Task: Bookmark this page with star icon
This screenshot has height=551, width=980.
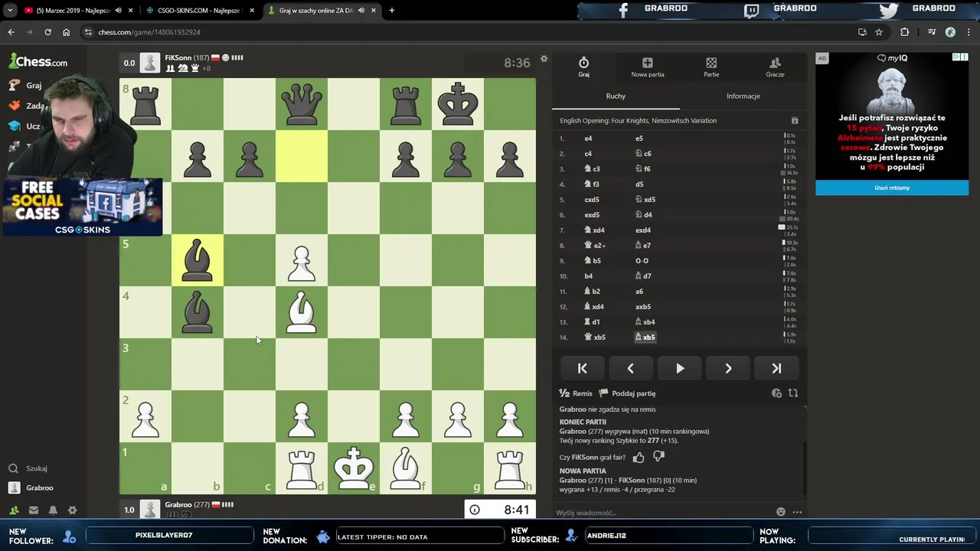Action: tap(879, 32)
